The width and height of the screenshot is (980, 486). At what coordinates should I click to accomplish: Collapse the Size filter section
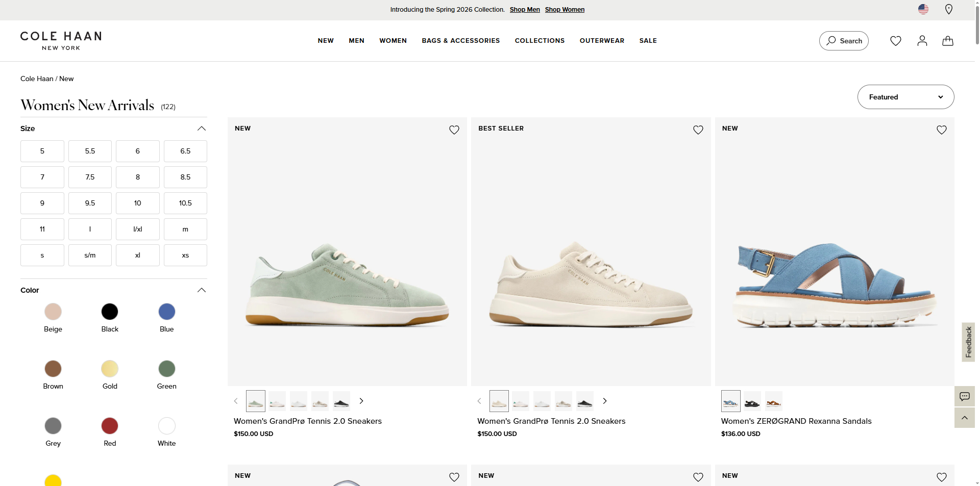201,129
